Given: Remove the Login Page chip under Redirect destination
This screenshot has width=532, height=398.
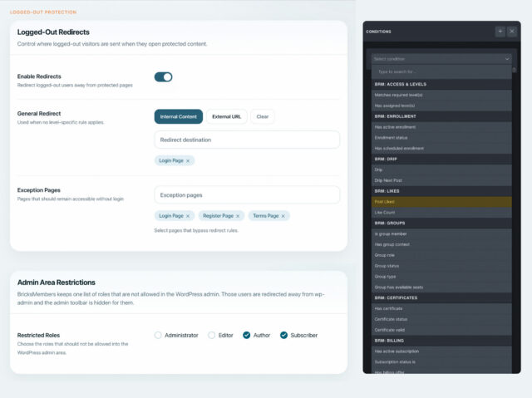Looking at the screenshot, I should tap(188, 160).
